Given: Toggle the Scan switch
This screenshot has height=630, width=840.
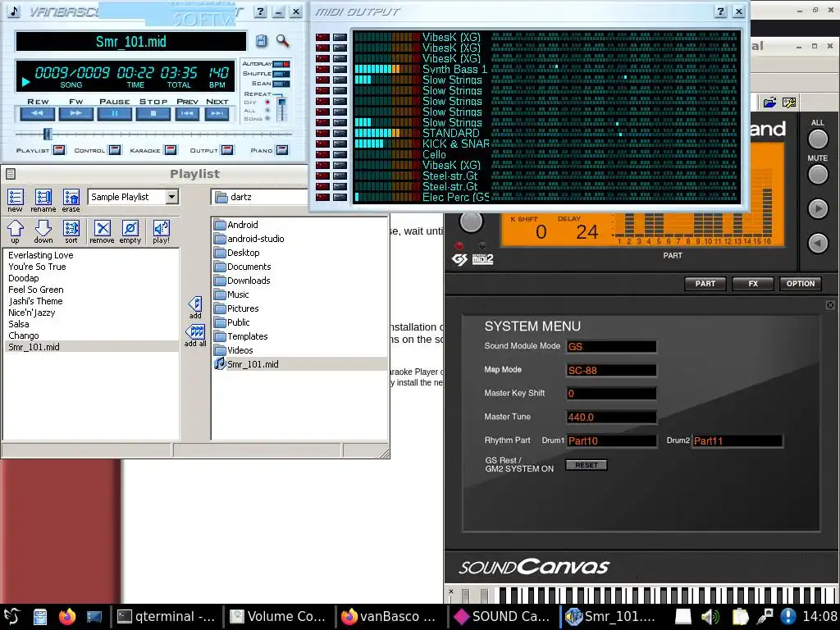Looking at the screenshot, I should pos(281,84).
